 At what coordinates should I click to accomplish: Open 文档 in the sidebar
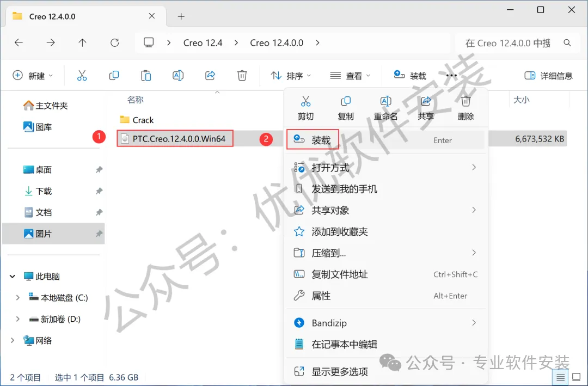coord(38,212)
